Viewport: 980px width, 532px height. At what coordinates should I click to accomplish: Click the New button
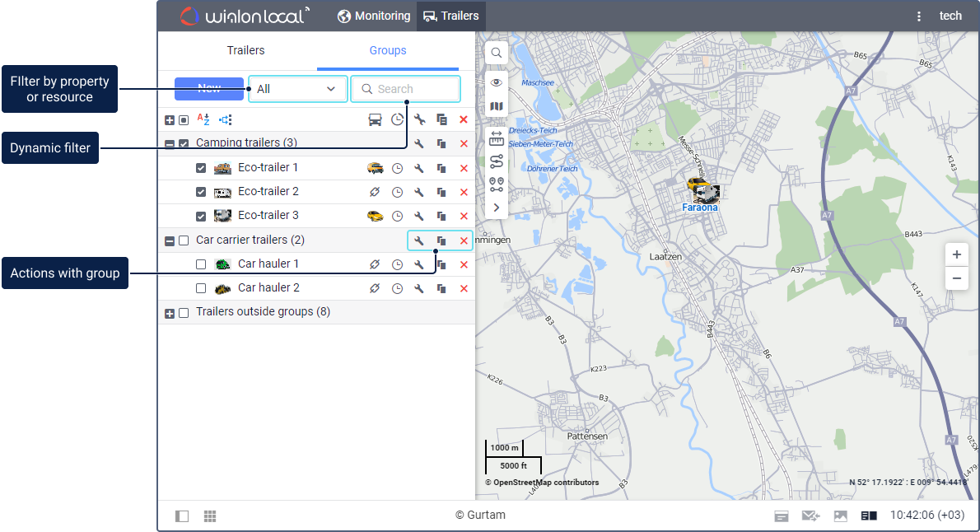pos(209,89)
